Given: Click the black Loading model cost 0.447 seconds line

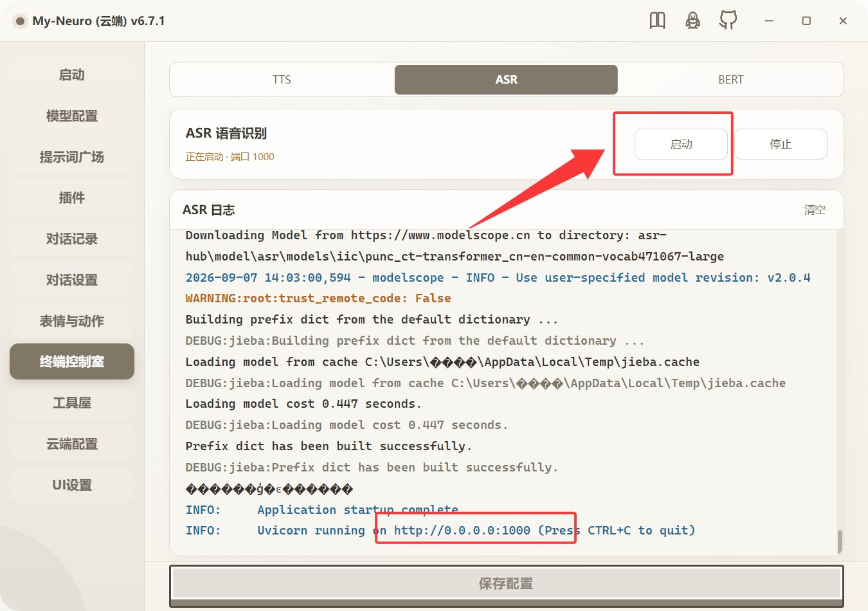Looking at the screenshot, I should (x=303, y=404).
